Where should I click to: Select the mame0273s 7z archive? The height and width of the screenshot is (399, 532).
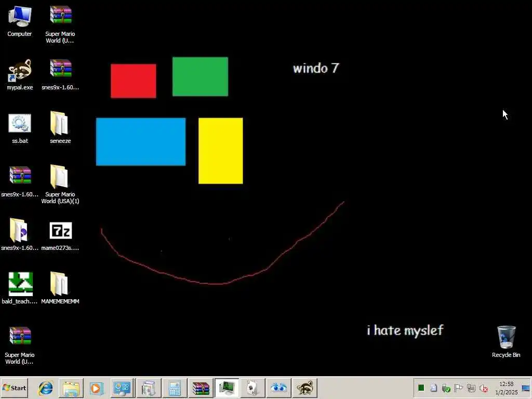click(x=60, y=236)
